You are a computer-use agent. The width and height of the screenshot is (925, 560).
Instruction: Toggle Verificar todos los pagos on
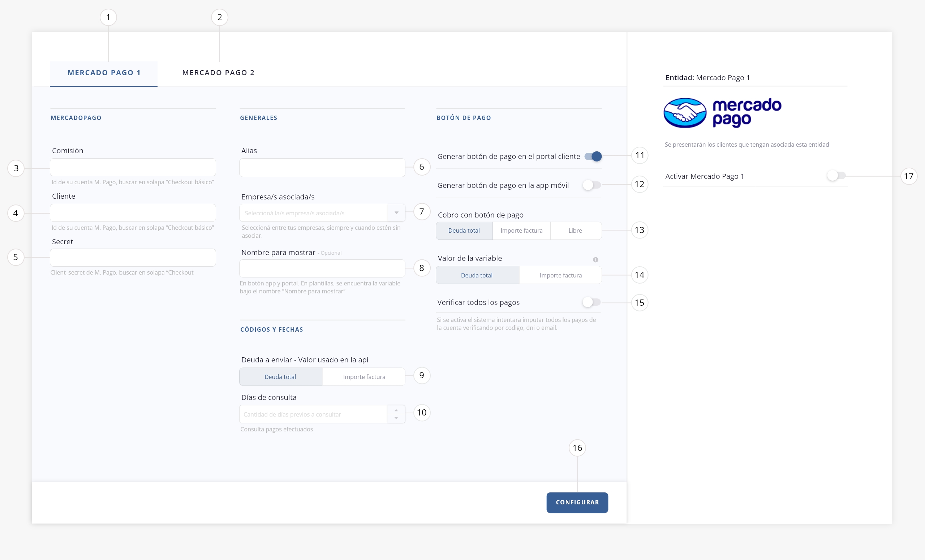[x=591, y=302]
